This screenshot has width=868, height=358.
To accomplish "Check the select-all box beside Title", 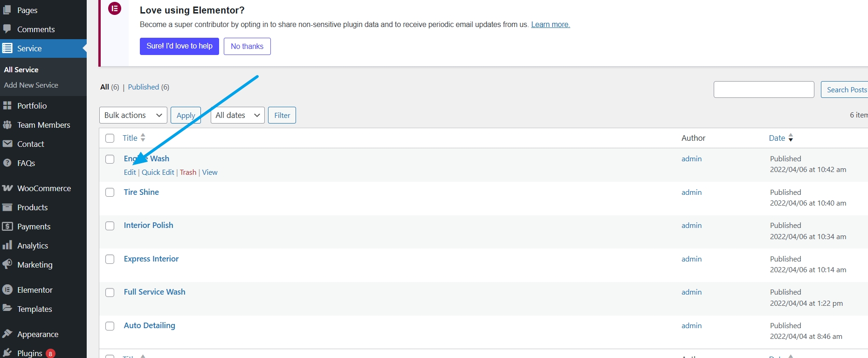I will point(110,138).
